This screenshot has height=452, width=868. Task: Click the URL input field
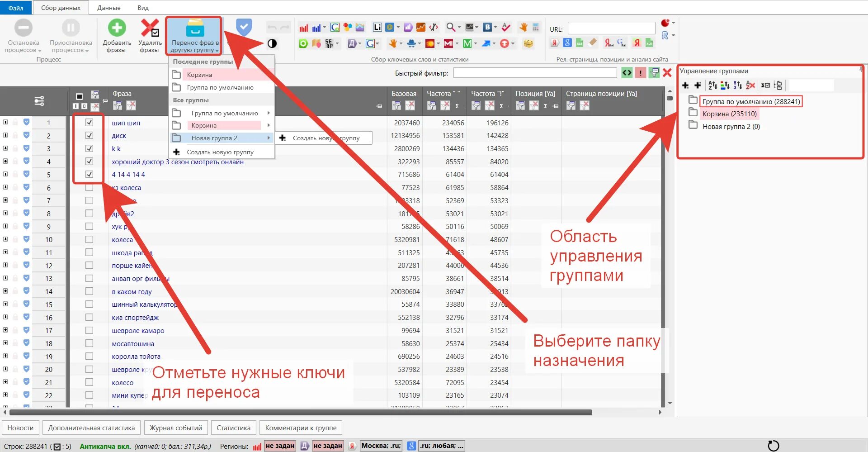(611, 29)
